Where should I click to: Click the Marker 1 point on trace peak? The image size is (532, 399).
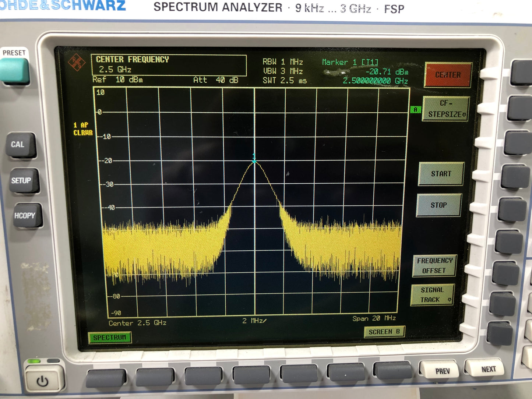pyautogui.click(x=254, y=161)
